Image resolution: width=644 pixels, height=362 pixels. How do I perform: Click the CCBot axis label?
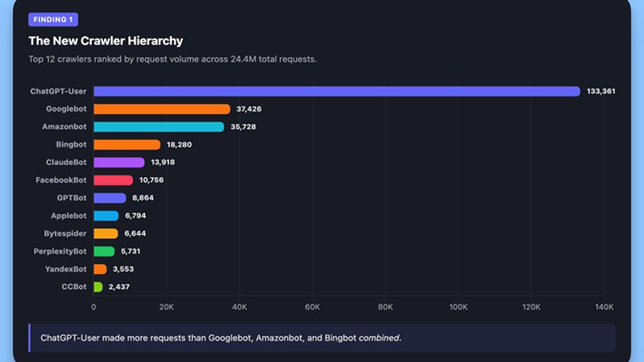pos(73,286)
